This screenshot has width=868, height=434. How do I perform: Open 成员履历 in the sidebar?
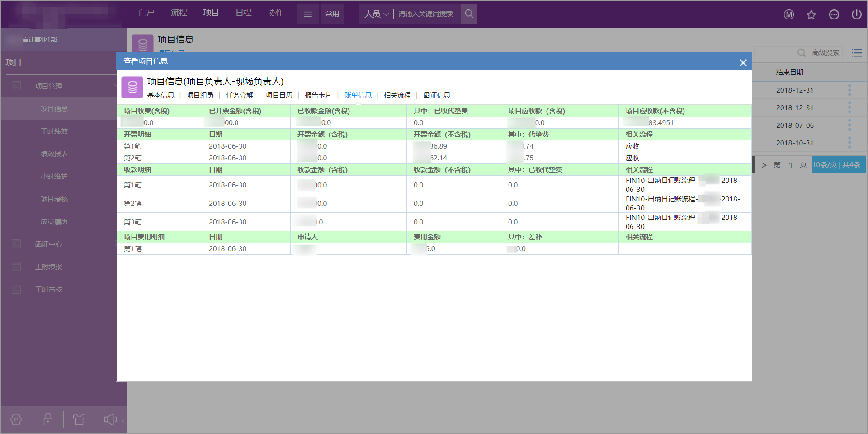(54, 221)
